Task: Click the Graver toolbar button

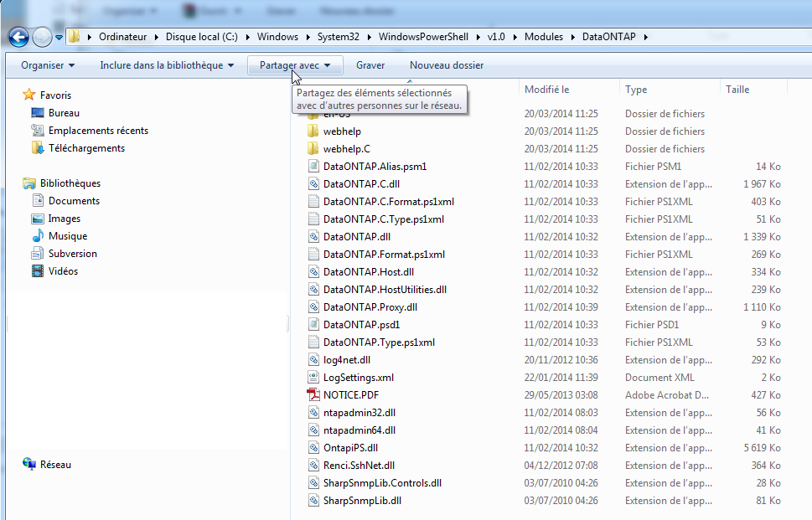Action: pos(370,65)
